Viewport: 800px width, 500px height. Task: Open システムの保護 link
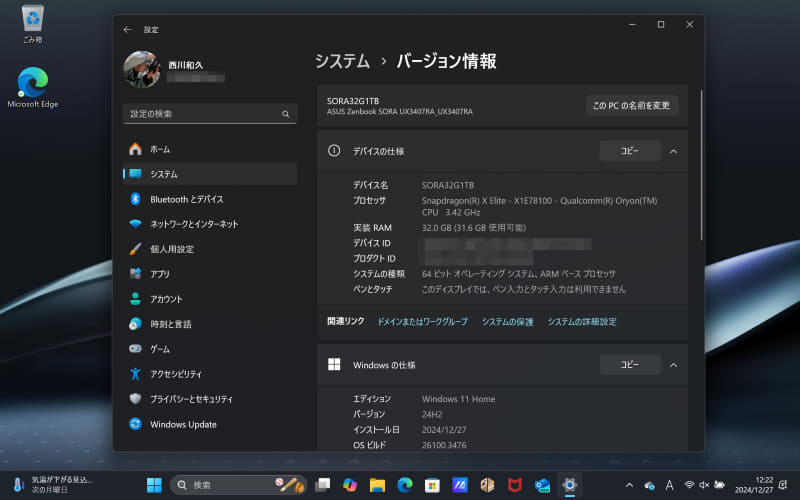(508, 321)
